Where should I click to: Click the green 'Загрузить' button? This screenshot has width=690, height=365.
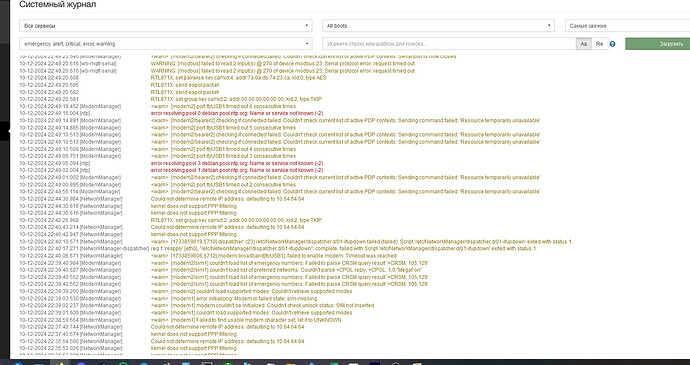point(657,44)
